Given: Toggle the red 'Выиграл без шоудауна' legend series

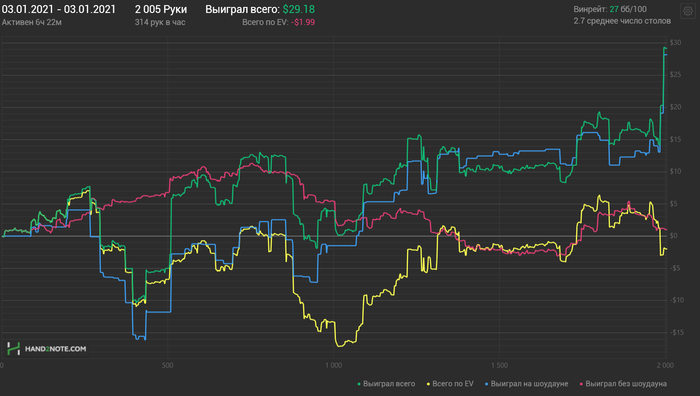Looking at the screenshot, I should coord(623,384).
